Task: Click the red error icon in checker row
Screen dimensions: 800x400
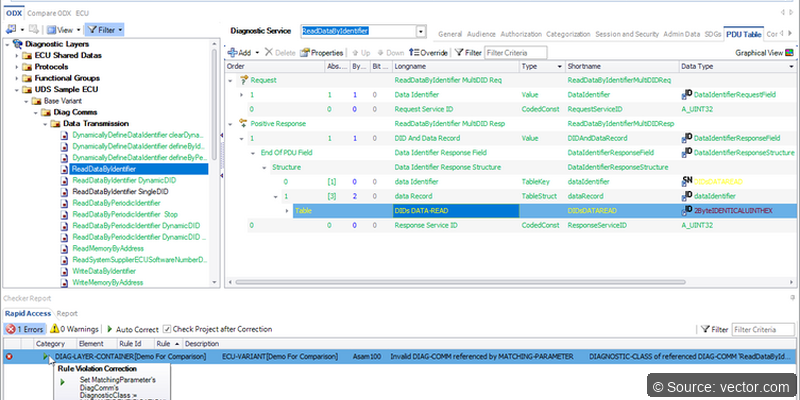Action: click(x=10, y=356)
